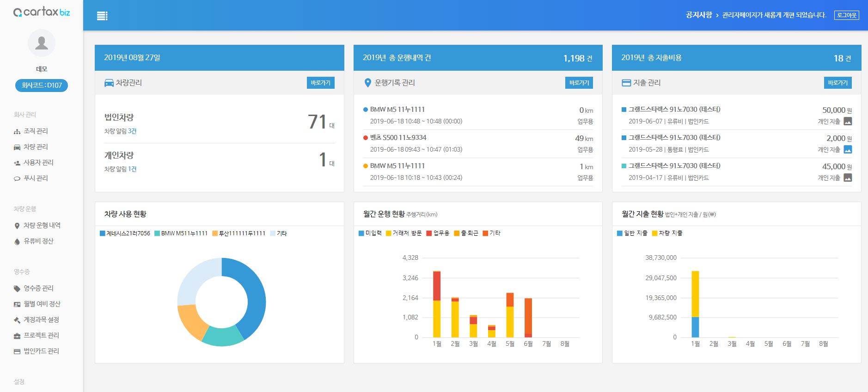Click the 법인카드 관리 card icon
Screen dimensions: 868x392
17,352
